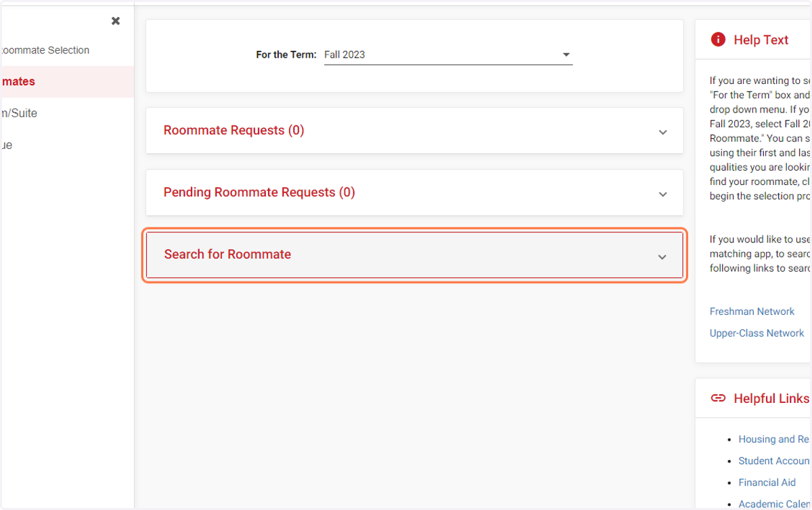Screen dimensions: 812x510
Task: Open the Freshman Network link
Action: [x=752, y=312]
